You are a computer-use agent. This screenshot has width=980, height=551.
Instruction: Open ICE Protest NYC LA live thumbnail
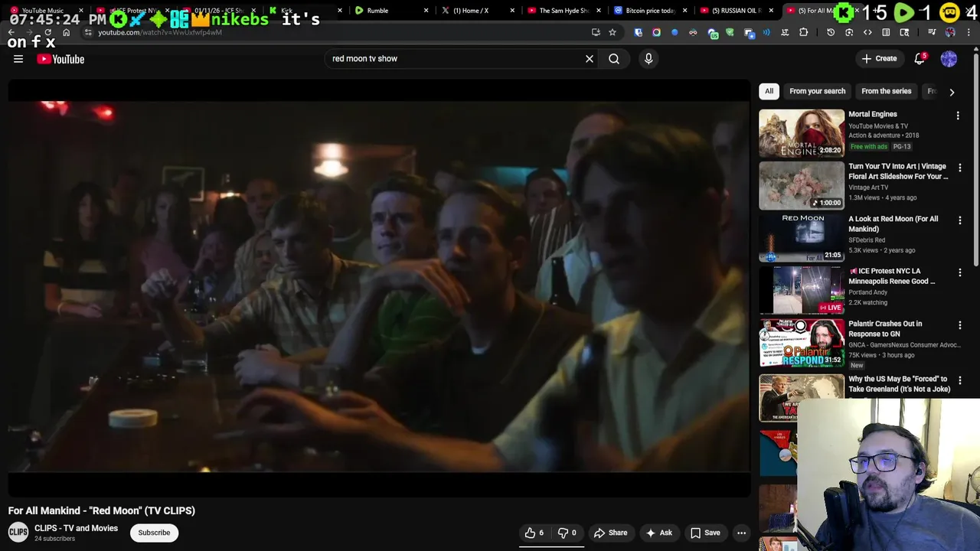[802, 290]
